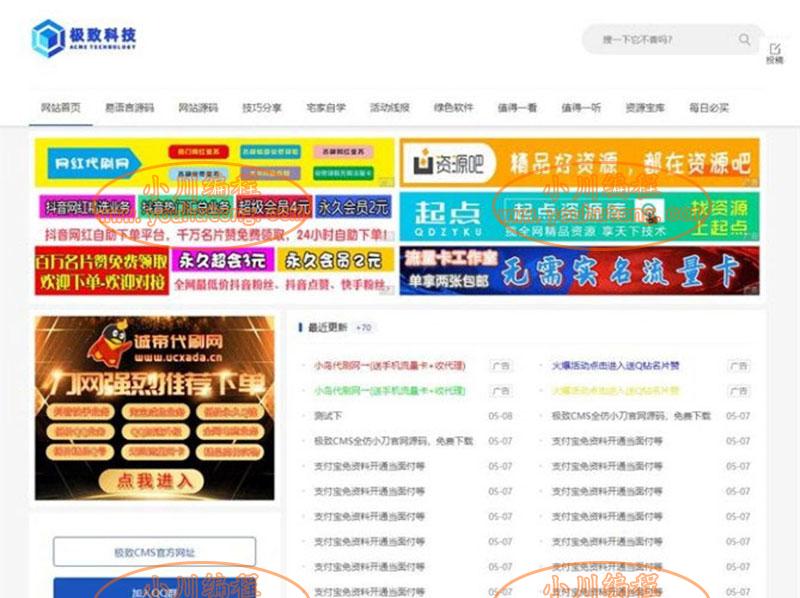Open the 网站首页 tab
The height and width of the screenshot is (598, 800).
coord(61,108)
